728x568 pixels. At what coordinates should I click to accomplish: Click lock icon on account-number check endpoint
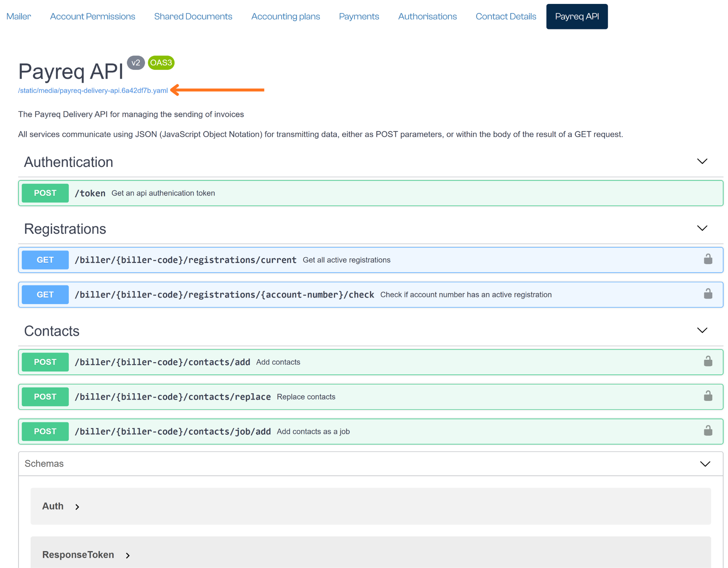pos(708,294)
